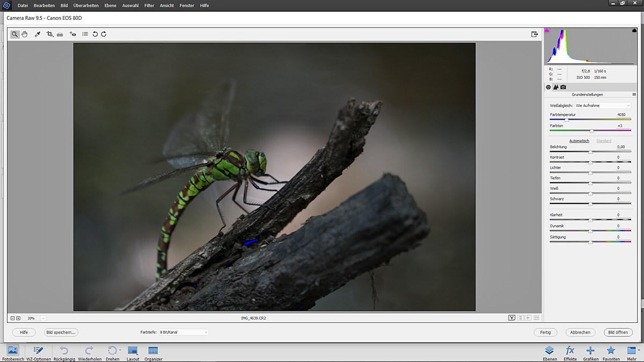This screenshot has height=362, width=644.
Task: Open Camera Raw preferences list icon
Action: click(x=85, y=34)
